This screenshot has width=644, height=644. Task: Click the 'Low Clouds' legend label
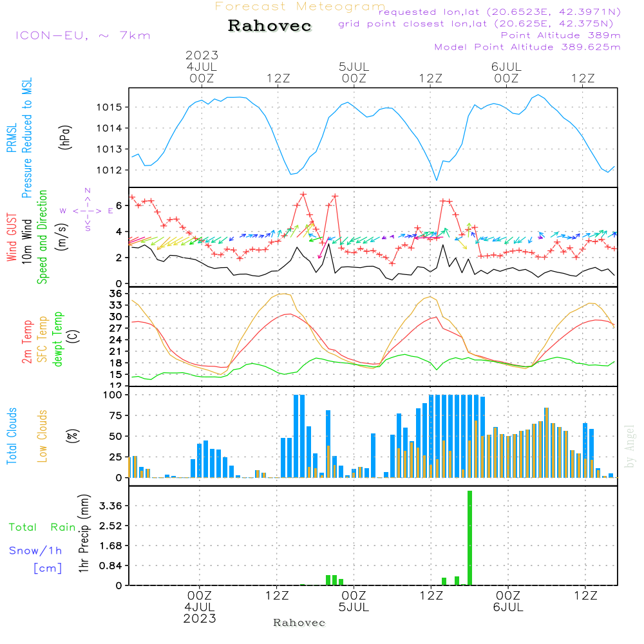[42, 436]
